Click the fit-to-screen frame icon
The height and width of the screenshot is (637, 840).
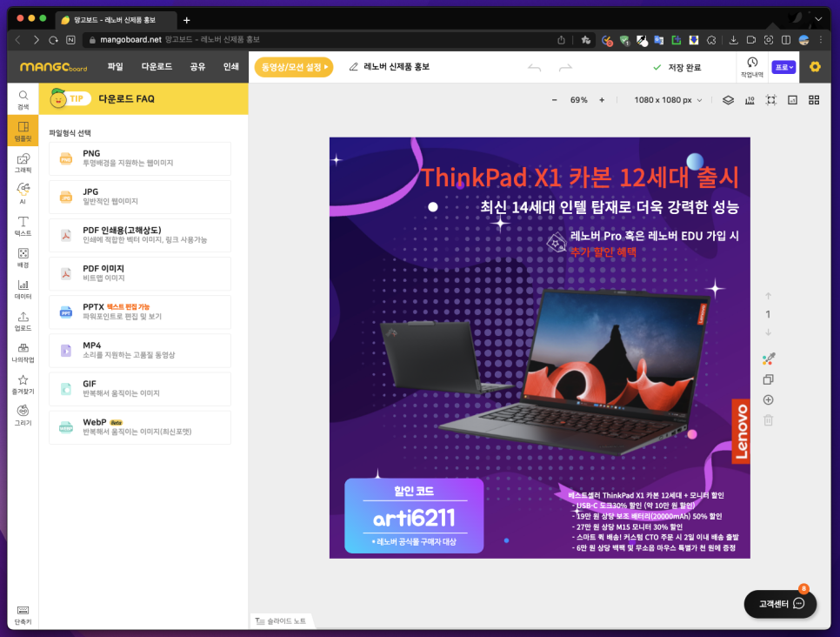pyautogui.click(x=771, y=100)
